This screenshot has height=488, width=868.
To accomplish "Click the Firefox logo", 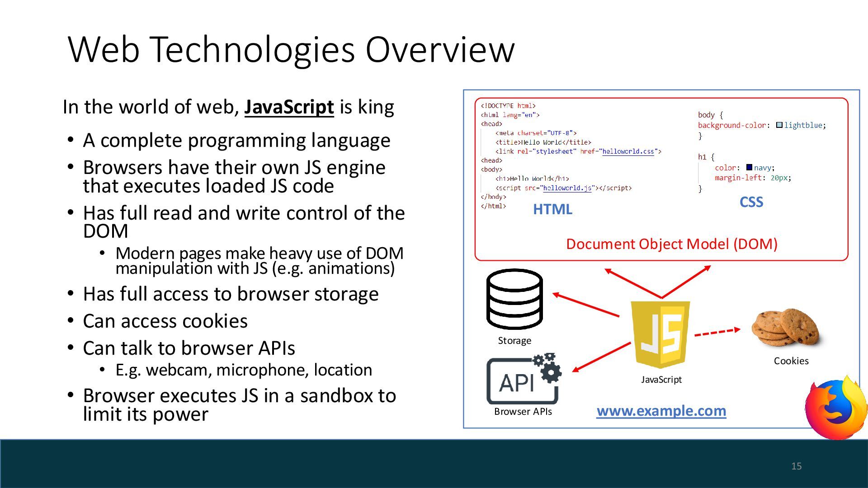I will pos(835,408).
